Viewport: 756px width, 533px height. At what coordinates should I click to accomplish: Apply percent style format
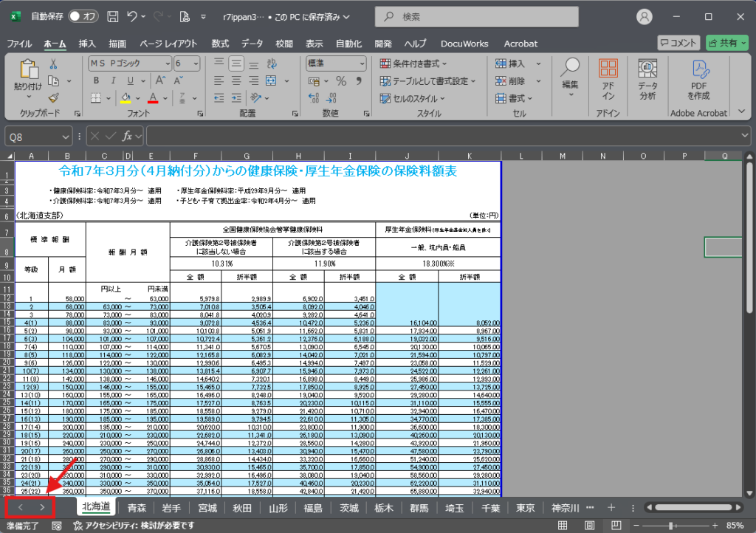pos(341,81)
